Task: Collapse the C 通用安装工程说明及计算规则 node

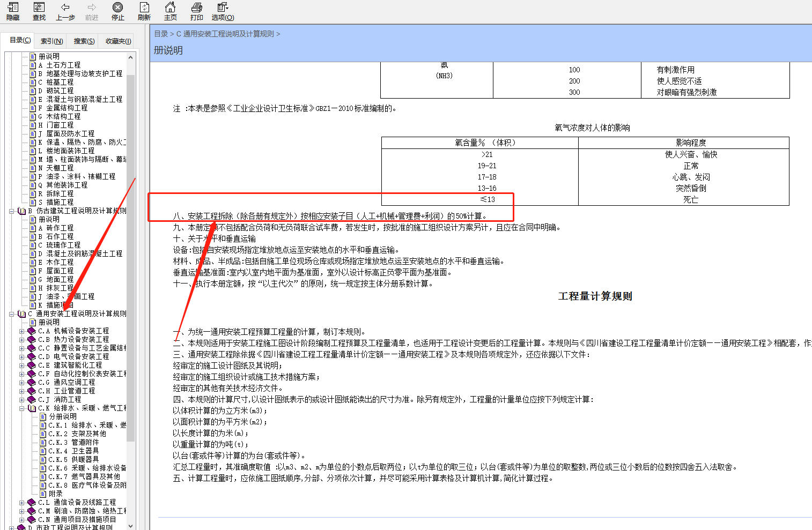Action: click(12, 313)
